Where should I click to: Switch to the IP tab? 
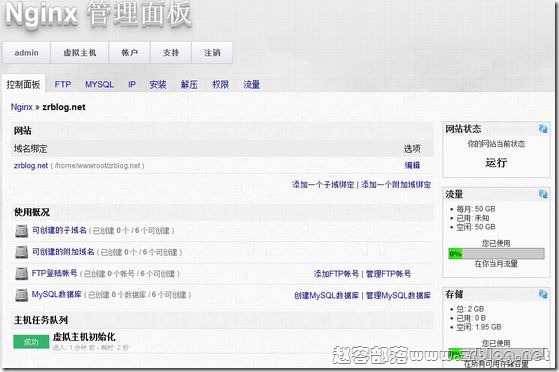[x=132, y=85]
